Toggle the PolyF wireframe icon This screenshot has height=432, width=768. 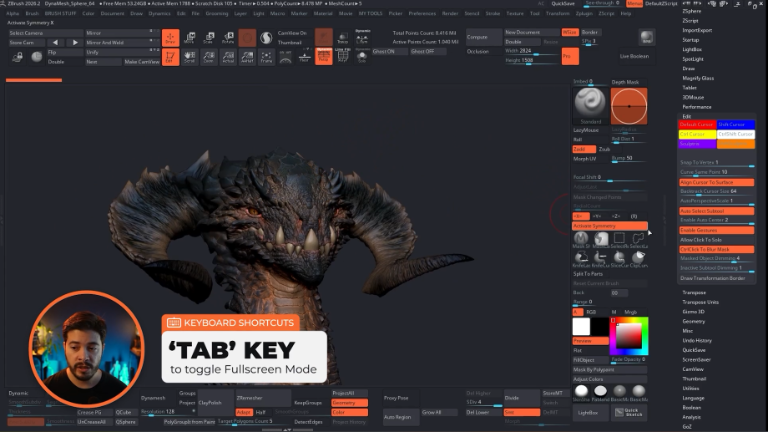tap(343, 57)
